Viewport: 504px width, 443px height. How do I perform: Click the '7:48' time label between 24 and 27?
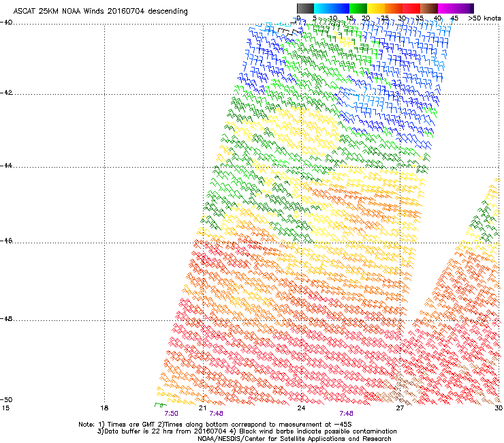point(346,414)
